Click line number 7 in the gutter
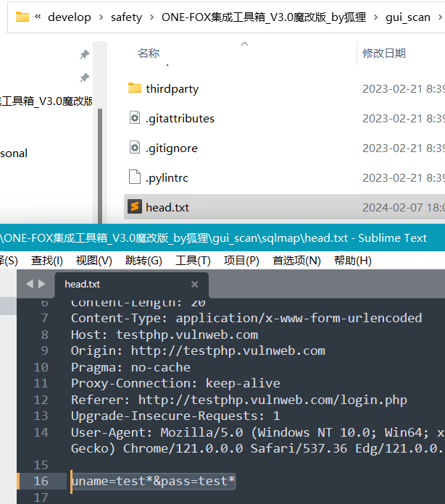 click(45, 318)
